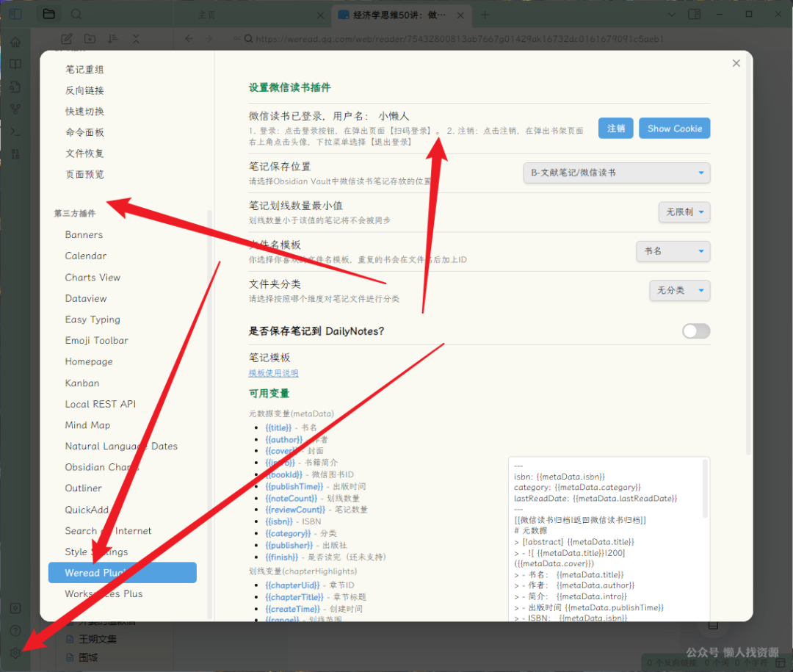Open the book ribbon icon
The height and width of the screenshot is (672, 793).
[x=15, y=65]
